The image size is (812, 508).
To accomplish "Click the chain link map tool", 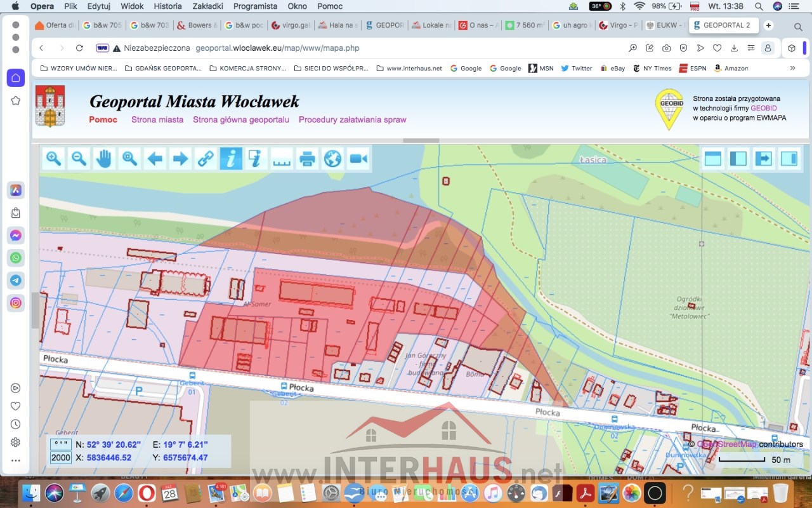I will (206, 158).
